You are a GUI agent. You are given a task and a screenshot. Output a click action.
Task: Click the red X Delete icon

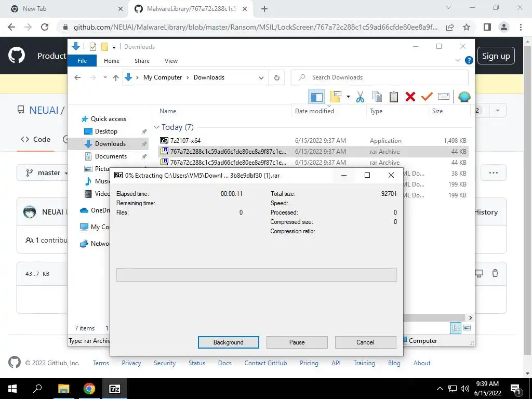tap(410, 97)
